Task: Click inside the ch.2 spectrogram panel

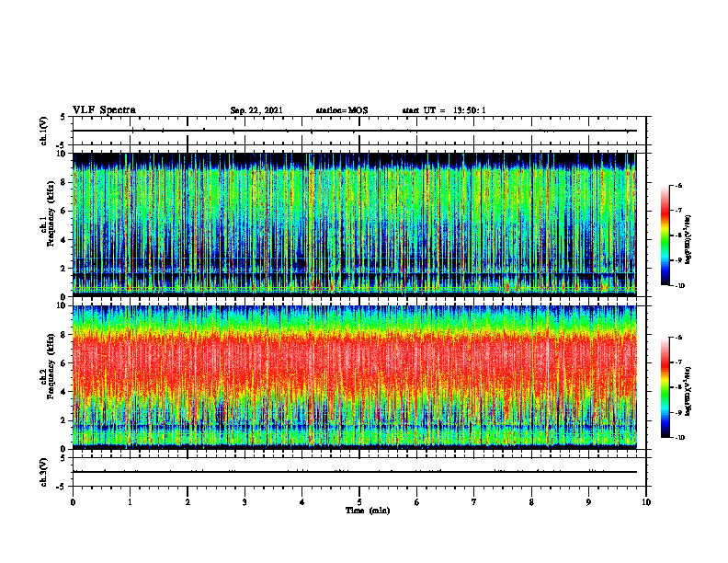Action: (x=355, y=377)
